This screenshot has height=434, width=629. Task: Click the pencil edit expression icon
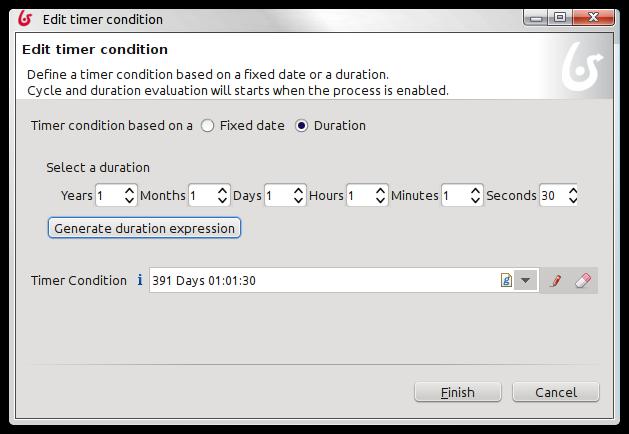click(555, 280)
